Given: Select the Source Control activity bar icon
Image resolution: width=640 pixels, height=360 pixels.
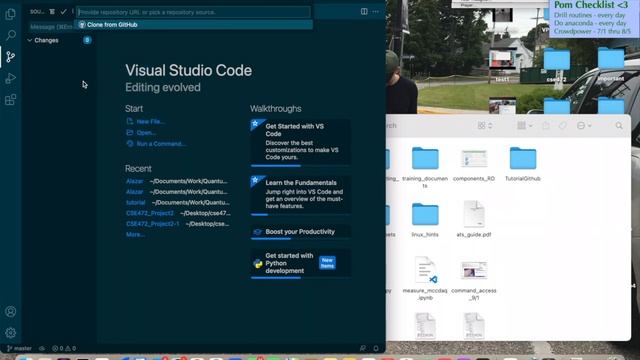Looking at the screenshot, I should pyautogui.click(x=11, y=57).
